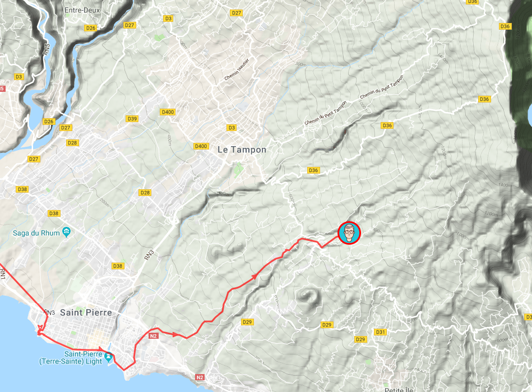The height and width of the screenshot is (392, 532).
Task: Click the Chemin Isautier road label
Action: (237, 69)
